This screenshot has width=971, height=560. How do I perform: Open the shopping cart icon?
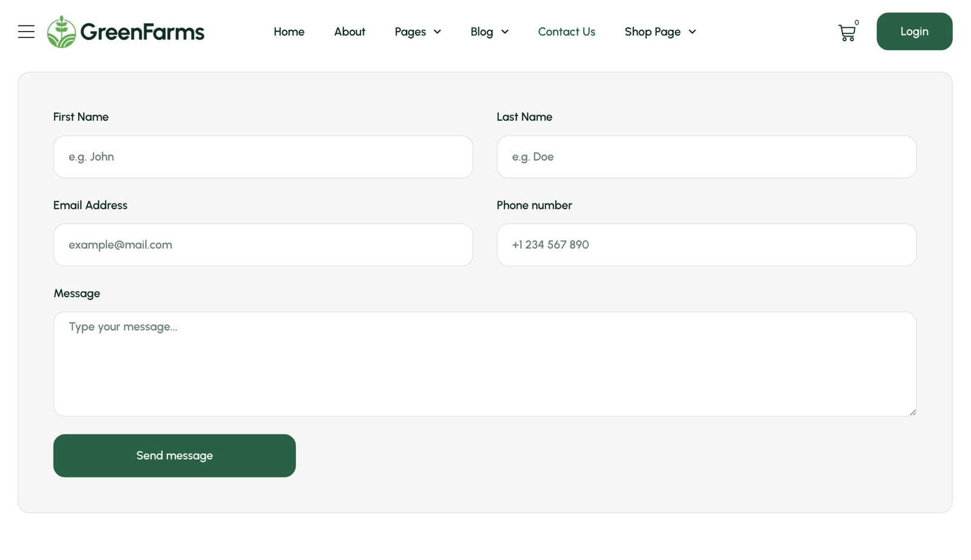coord(847,33)
